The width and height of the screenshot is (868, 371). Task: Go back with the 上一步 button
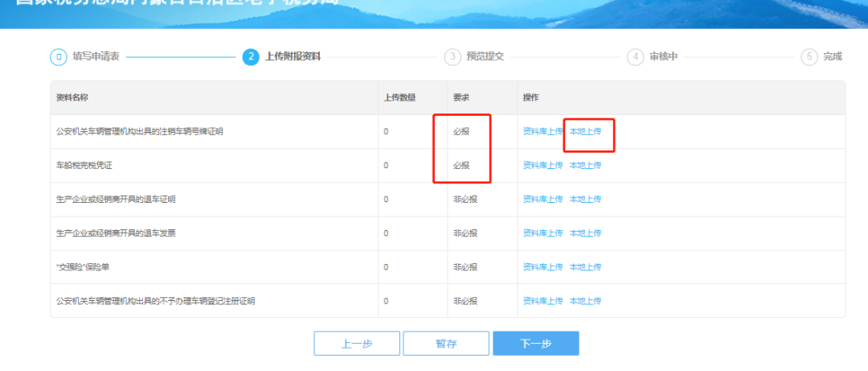[357, 344]
